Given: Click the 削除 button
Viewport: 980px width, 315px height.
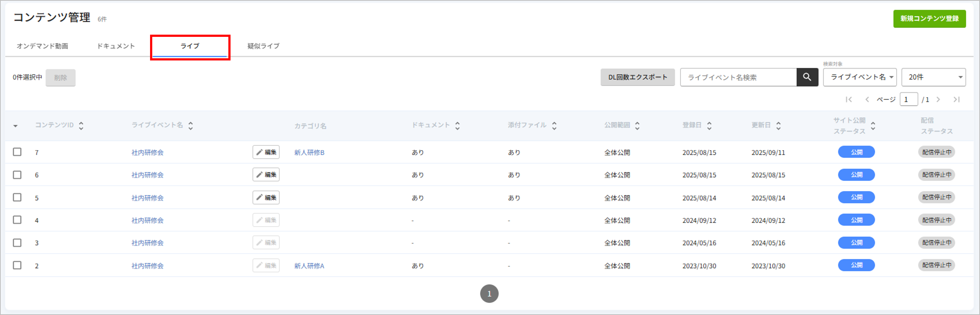Looking at the screenshot, I should pos(61,78).
